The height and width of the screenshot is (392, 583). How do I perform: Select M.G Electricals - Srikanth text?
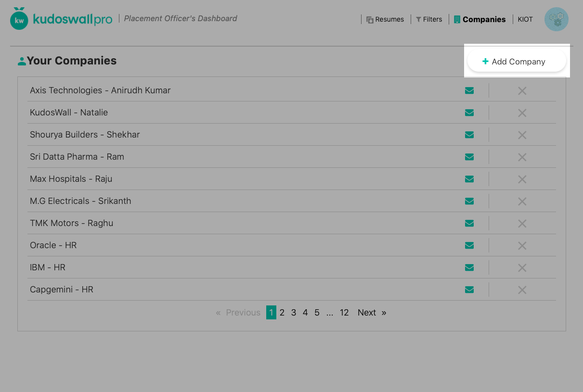80,201
